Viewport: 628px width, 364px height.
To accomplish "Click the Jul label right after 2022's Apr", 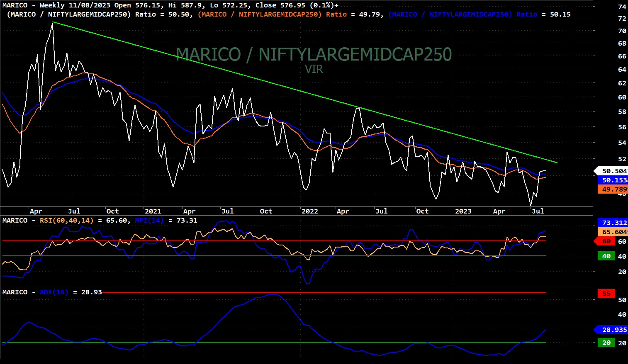I will point(382,211).
